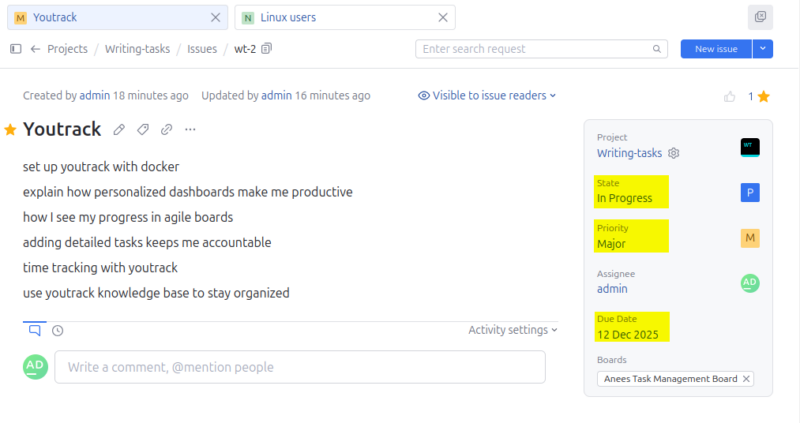Click the green AD assignee avatar

click(x=750, y=283)
